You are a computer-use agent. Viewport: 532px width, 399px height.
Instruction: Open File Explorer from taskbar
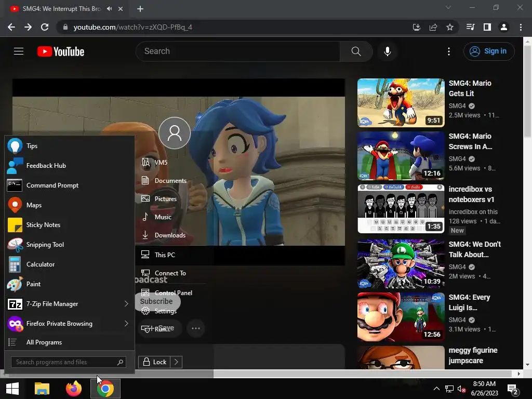[x=42, y=389]
